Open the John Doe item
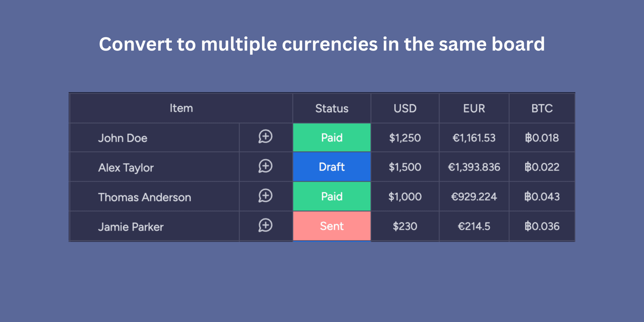The width and height of the screenshot is (644, 322). click(123, 138)
